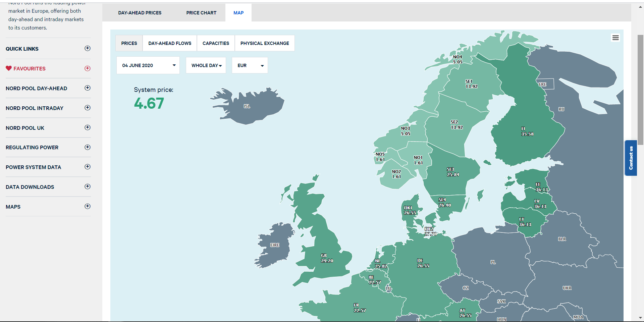The width and height of the screenshot is (644, 322).
Task: Click the Favourites heart icon
Action: [9, 68]
